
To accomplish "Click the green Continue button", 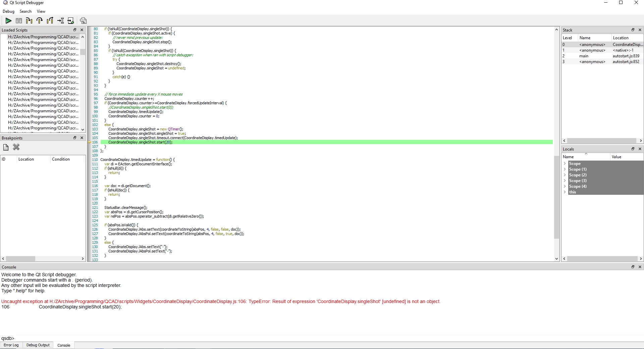I will tap(8, 21).
